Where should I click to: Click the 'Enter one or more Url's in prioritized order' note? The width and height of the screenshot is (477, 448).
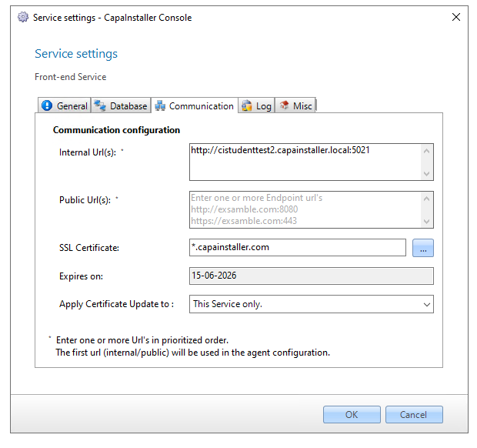point(142,340)
